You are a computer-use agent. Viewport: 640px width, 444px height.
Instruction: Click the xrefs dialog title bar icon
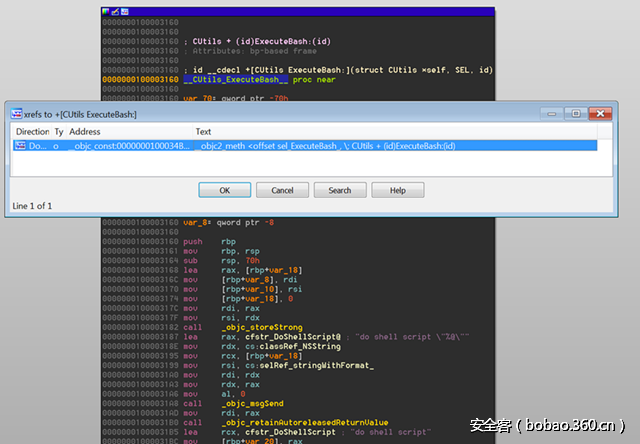tap(17, 114)
